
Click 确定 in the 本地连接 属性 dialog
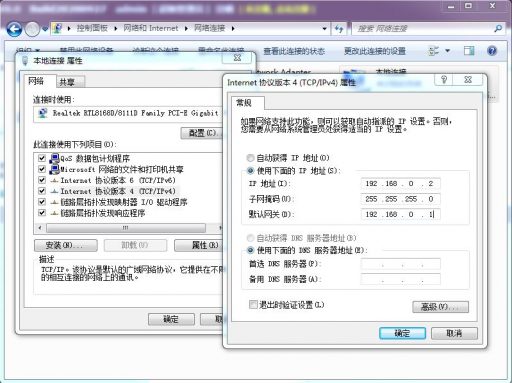[171, 319]
